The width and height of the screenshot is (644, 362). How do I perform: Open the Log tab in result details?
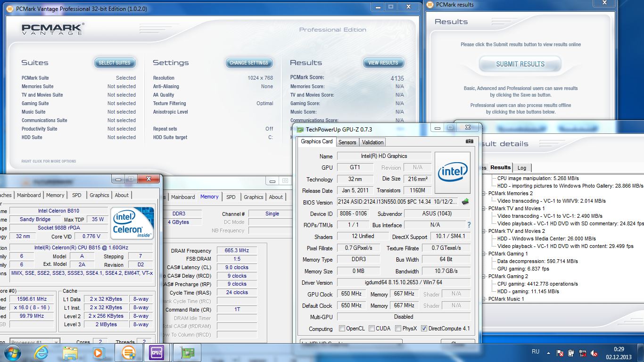522,168
